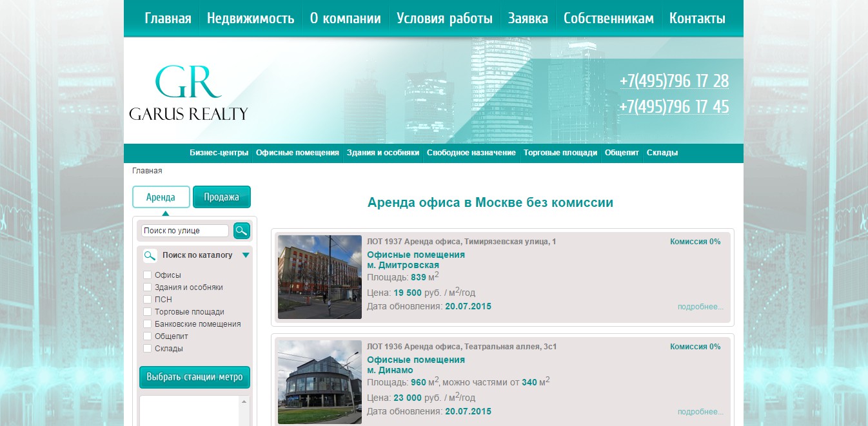The image size is (868, 426).
Task: Go to Здания и особняки category in teal bar
Action: 383,153
